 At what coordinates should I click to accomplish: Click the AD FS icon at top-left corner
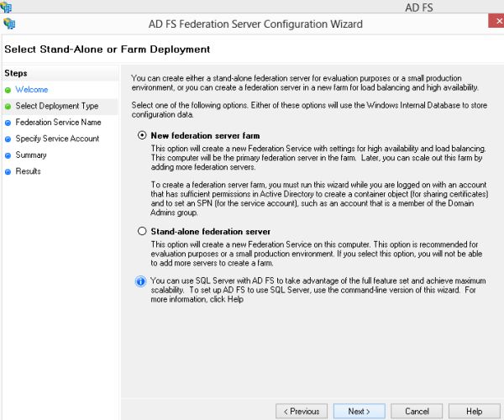click(x=8, y=7)
